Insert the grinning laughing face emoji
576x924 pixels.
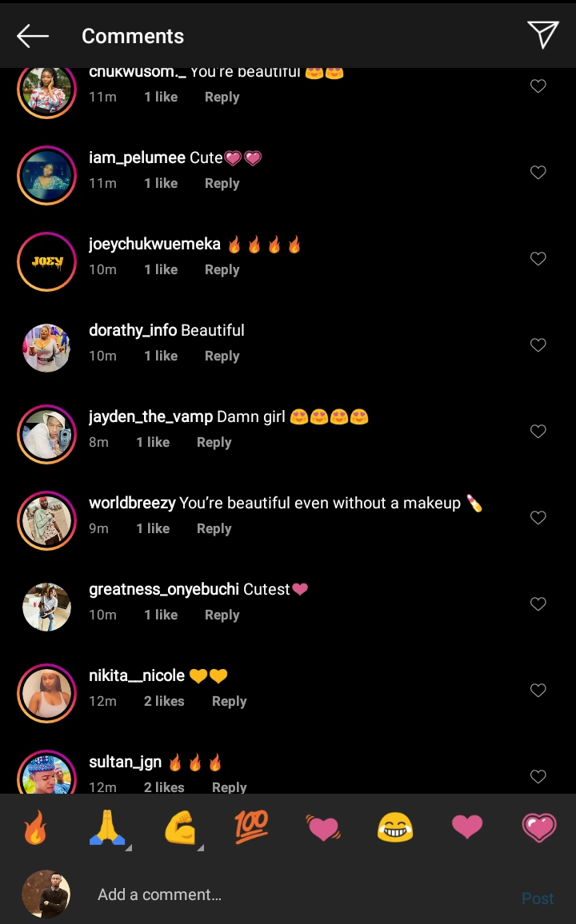coord(395,827)
